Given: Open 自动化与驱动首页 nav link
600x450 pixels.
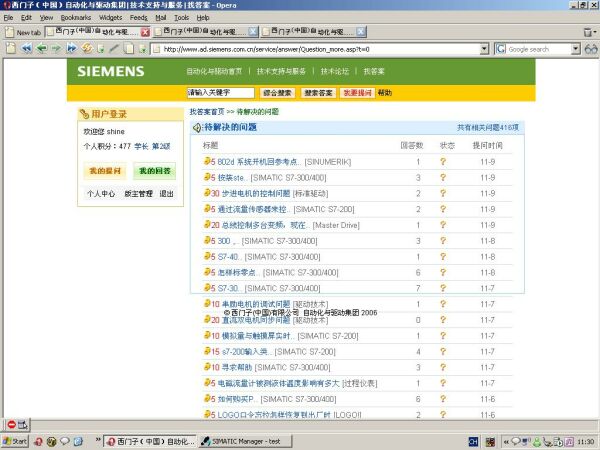Looking at the screenshot, I should (214, 71).
